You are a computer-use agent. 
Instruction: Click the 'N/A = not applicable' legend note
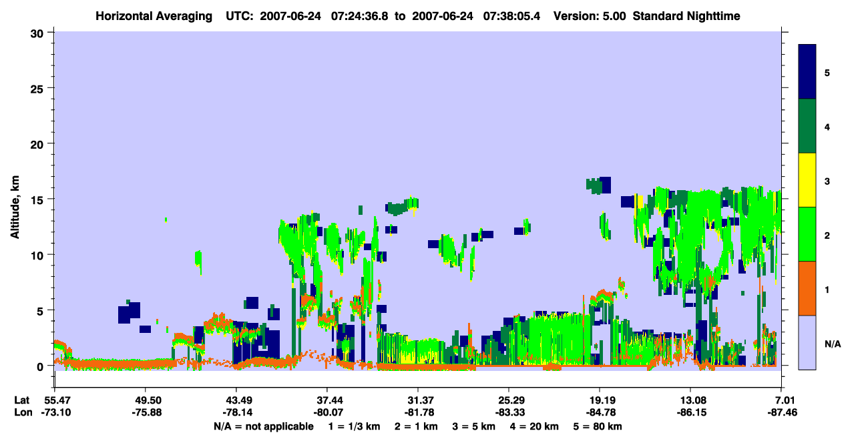(263, 426)
